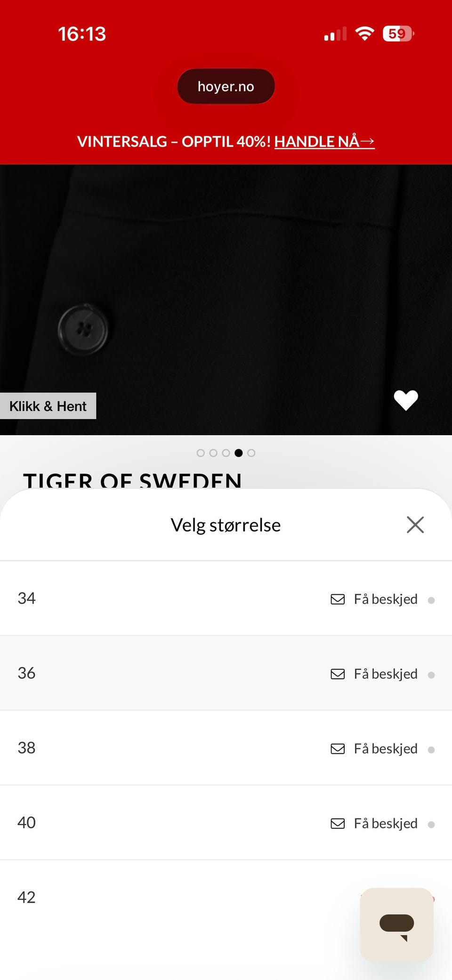The height and width of the screenshot is (980, 452).
Task: Tap the battery indicator in status bar
Action: 398,33
